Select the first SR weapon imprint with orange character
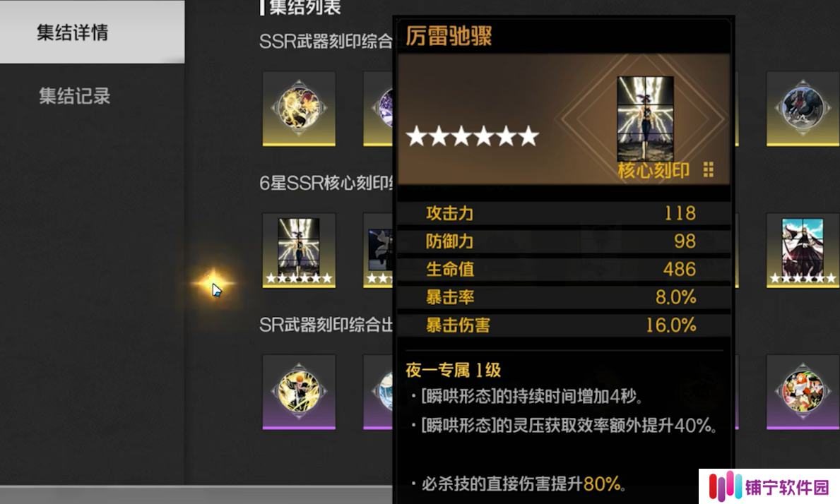The image size is (840, 504). 299,392
